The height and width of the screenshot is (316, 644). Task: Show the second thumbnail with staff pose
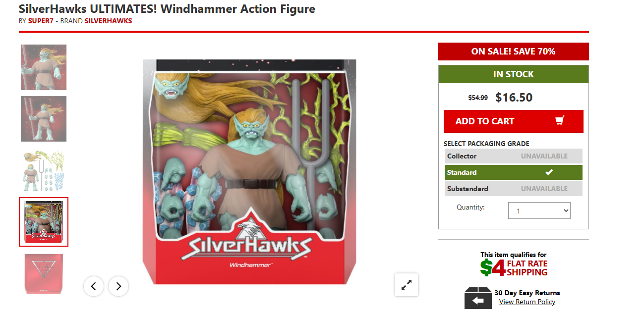[x=44, y=119]
